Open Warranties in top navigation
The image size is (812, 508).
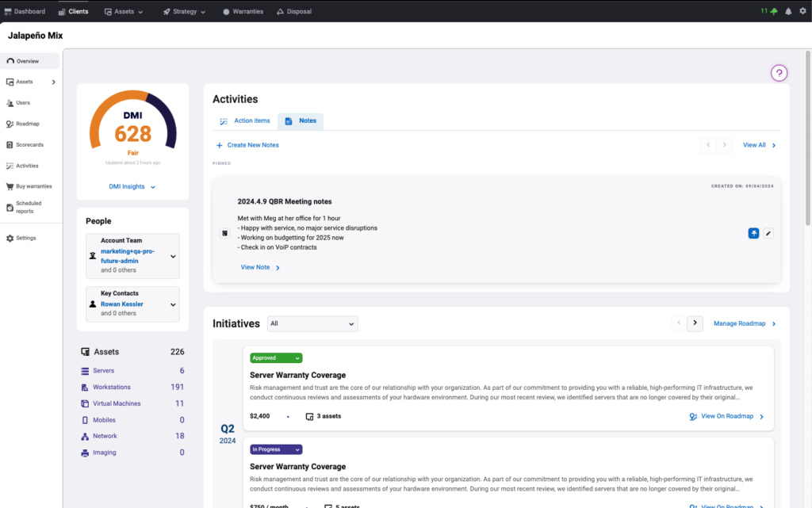click(243, 11)
